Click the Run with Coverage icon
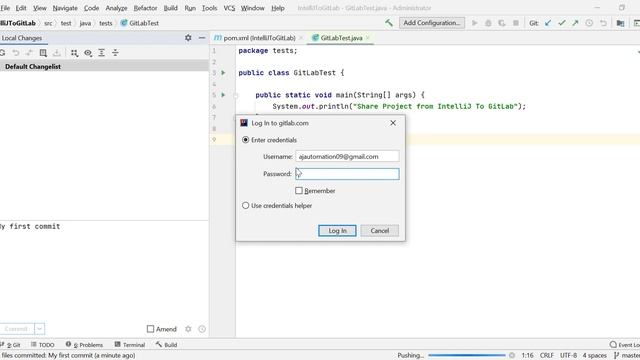This screenshot has width=640, height=360. tap(502, 23)
